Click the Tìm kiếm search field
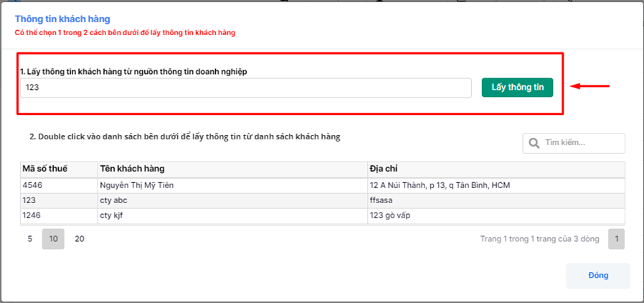644x303 pixels. pyautogui.click(x=581, y=143)
